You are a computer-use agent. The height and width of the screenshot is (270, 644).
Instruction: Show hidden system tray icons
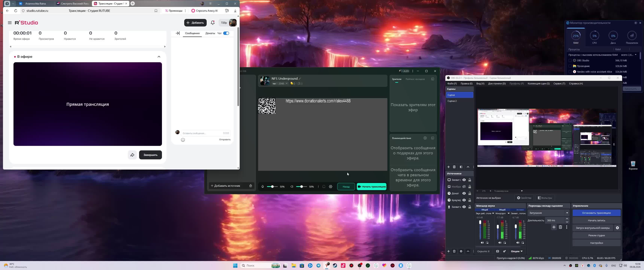click(x=564, y=265)
